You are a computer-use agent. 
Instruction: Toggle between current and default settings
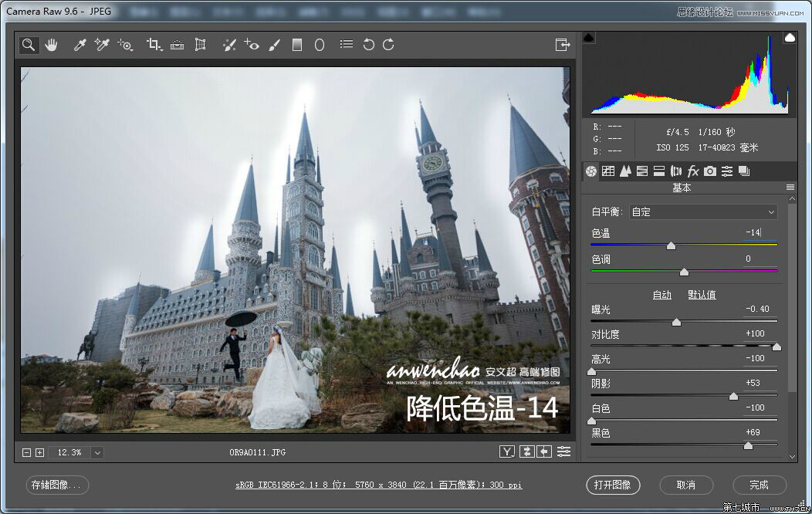[x=563, y=452]
